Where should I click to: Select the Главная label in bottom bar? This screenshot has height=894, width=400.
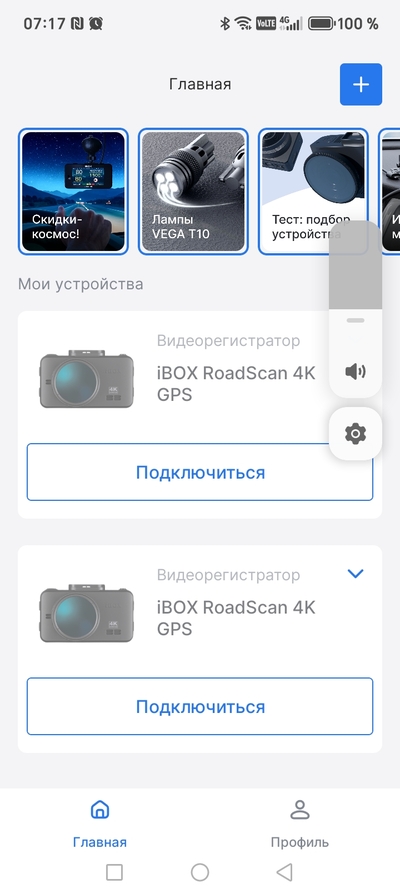pos(100,842)
